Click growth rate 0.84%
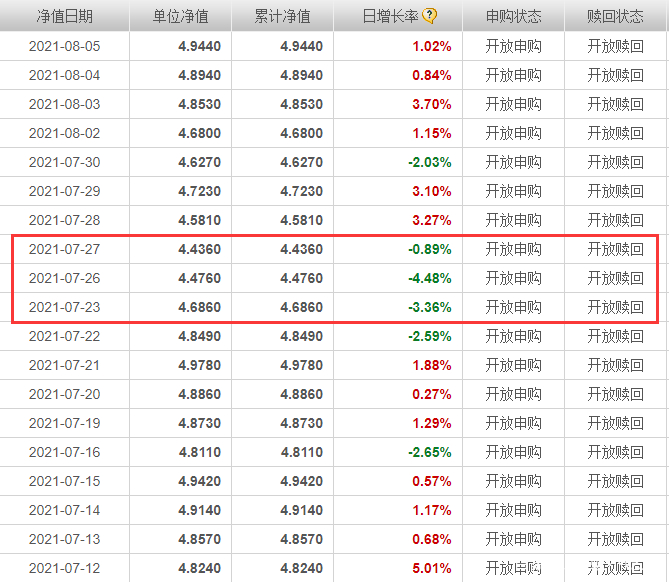This screenshot has height=582, width=669. tap(432, 75)
